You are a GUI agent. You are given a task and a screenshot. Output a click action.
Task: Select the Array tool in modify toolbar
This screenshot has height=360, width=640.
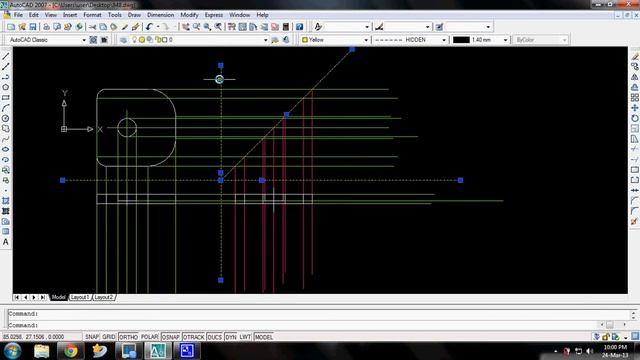pos(635,98)
